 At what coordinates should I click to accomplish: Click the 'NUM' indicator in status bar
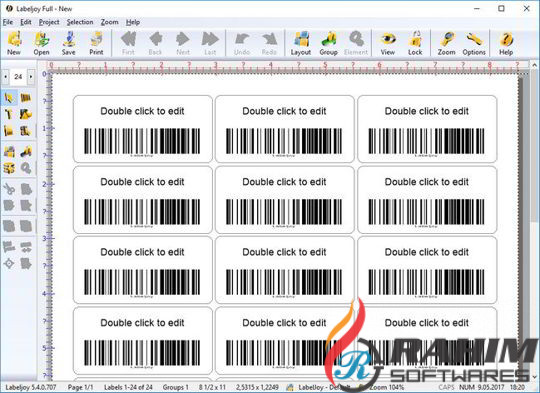(467, 387)
